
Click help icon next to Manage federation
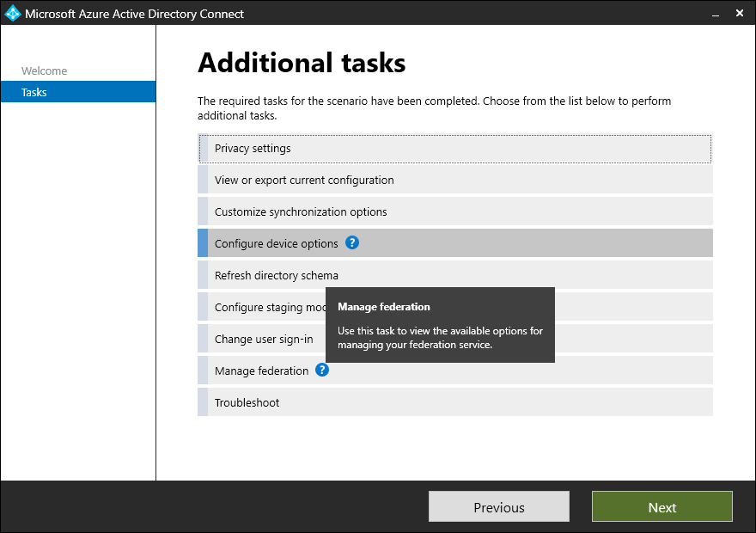(x=322, y=370)
